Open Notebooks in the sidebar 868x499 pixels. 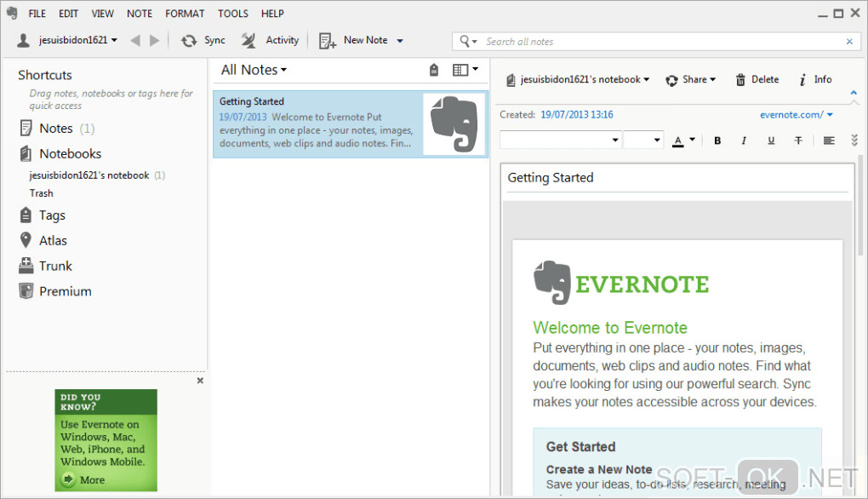(x=61, y=153)
